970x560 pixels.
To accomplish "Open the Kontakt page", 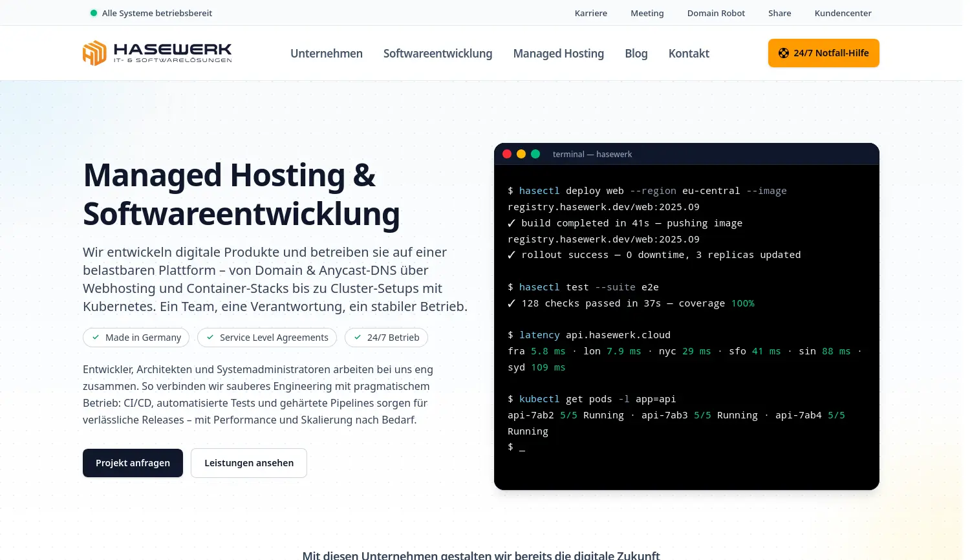I will pos(689,53).
